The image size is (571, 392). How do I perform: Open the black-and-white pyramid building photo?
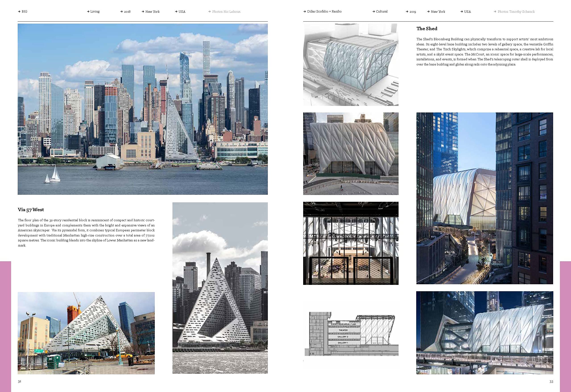pyautogui.click(x=220, y=288)
